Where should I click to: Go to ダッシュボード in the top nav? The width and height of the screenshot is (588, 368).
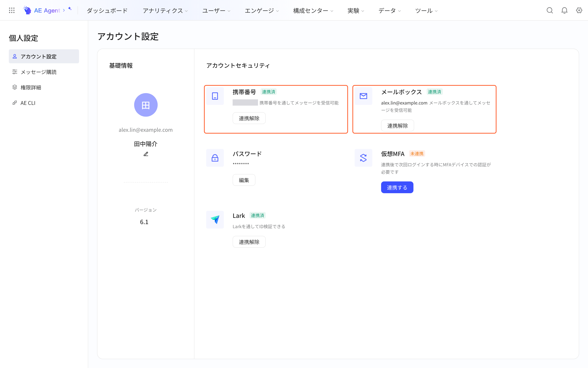(x=107, y=10)
